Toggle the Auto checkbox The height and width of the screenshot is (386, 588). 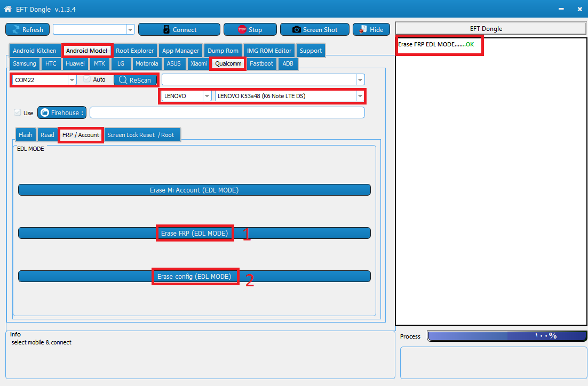tap(86, 79)
